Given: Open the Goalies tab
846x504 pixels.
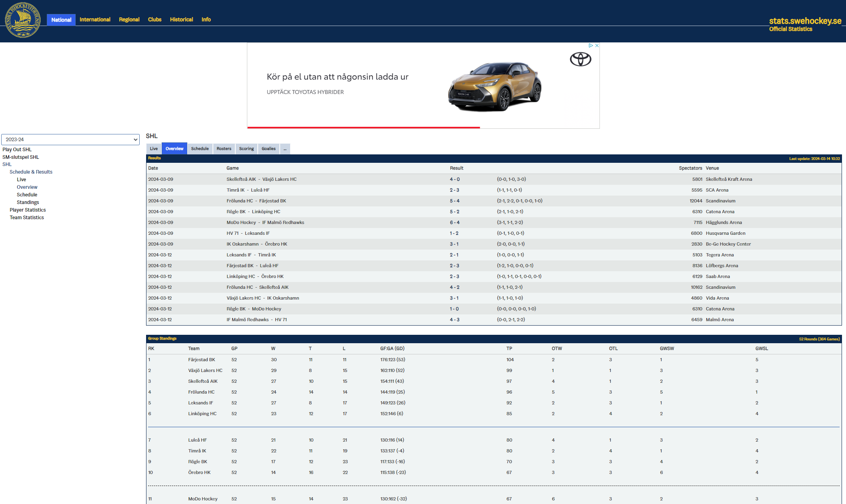Looking at the screenshot, I should point(269,149).
